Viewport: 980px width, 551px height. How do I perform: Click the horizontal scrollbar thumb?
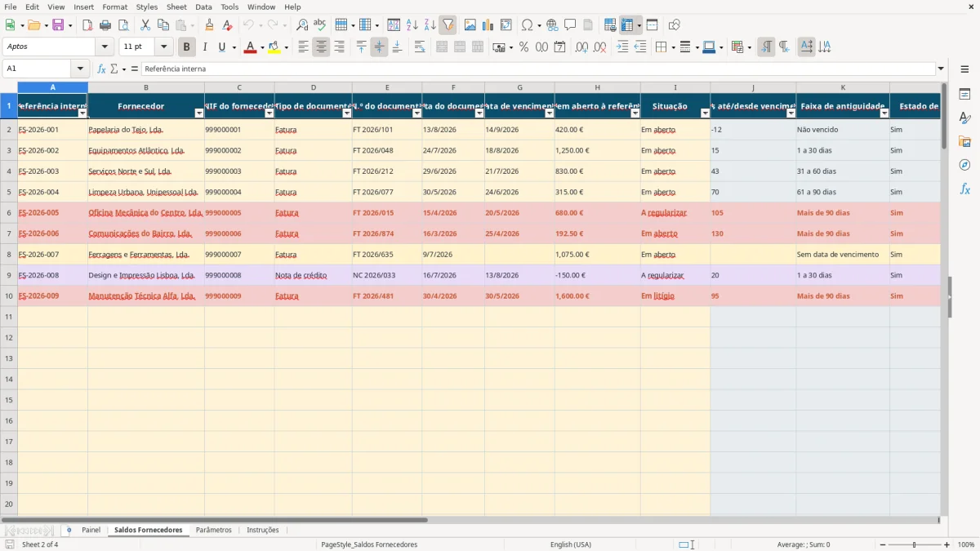pyautogui.click(x=214, y=520)
